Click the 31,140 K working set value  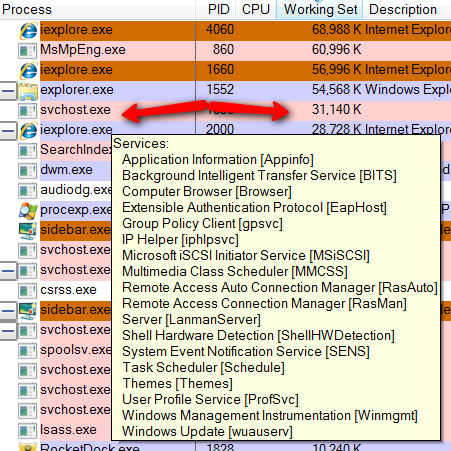click(337, 110)
